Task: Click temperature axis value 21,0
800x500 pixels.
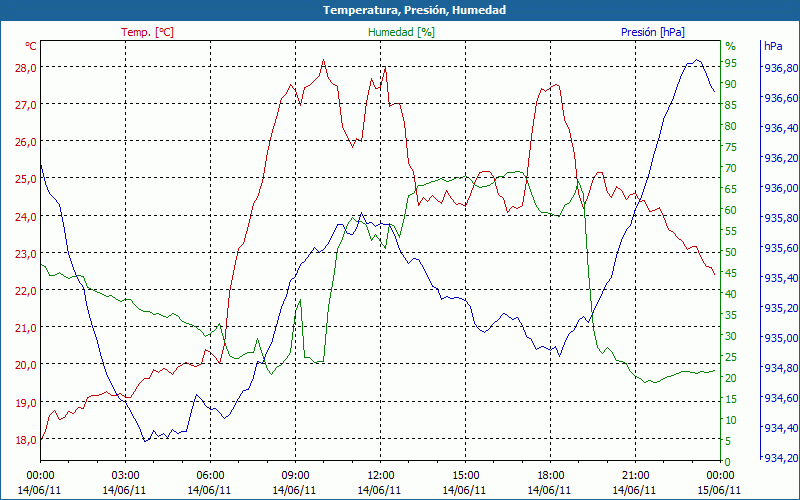Action: [x=26, y=328]
